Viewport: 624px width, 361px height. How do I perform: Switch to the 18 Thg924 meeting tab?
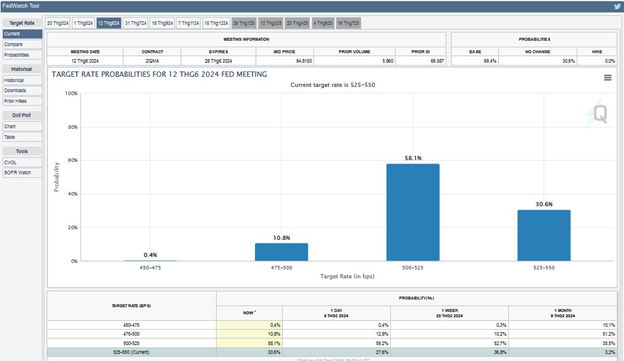click(162, 23)
